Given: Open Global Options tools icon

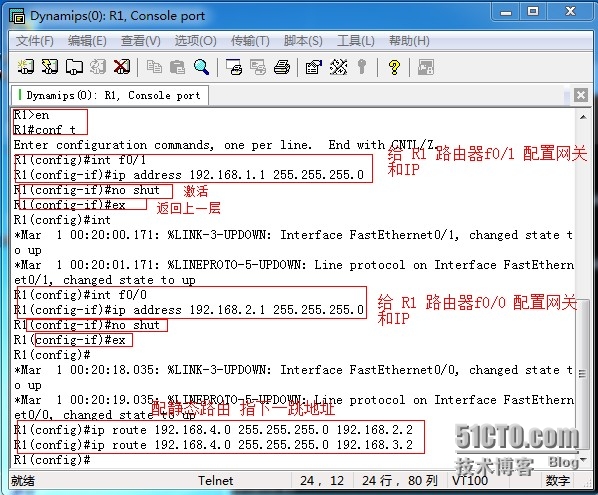Looking at the screenshot, I should [338, 67].
